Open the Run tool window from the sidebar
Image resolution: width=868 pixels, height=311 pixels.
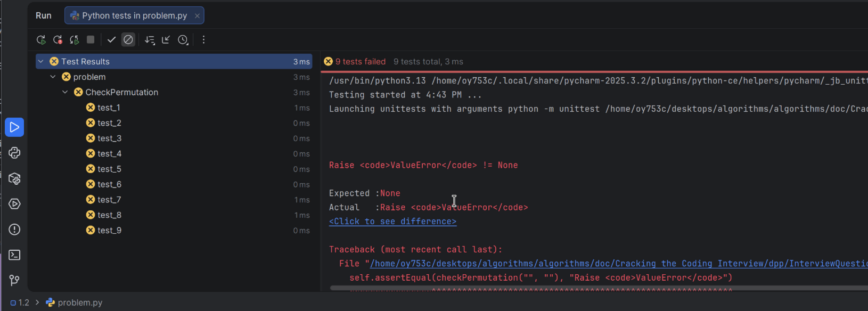point(14,127)
